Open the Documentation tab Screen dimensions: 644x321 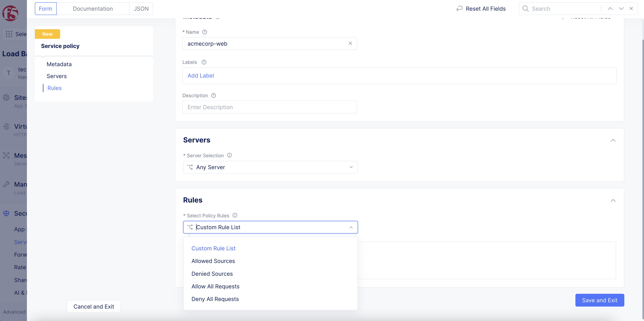pos(93,9)
